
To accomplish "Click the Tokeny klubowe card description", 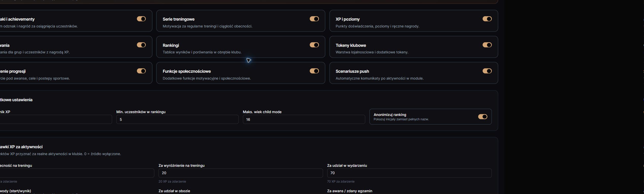I will [372, 52].
